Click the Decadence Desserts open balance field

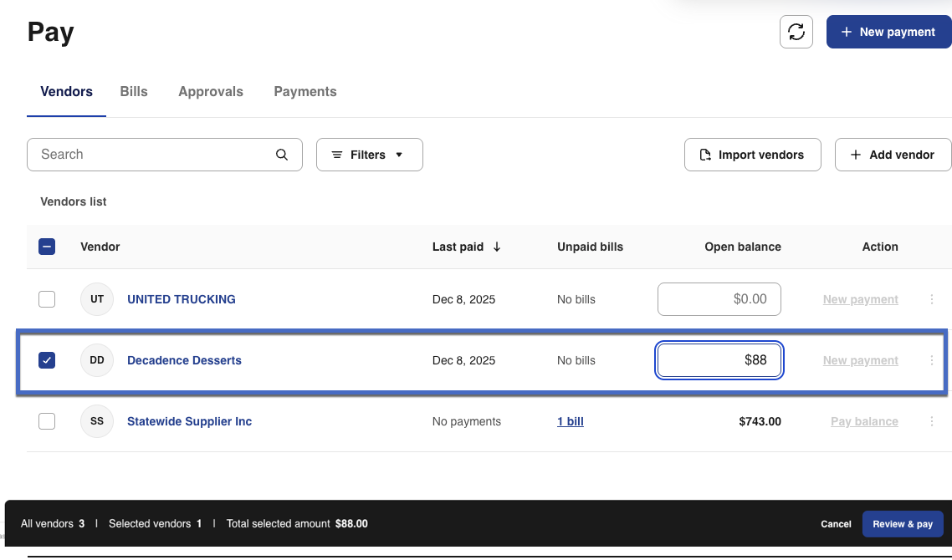click(x=719, y=360)
